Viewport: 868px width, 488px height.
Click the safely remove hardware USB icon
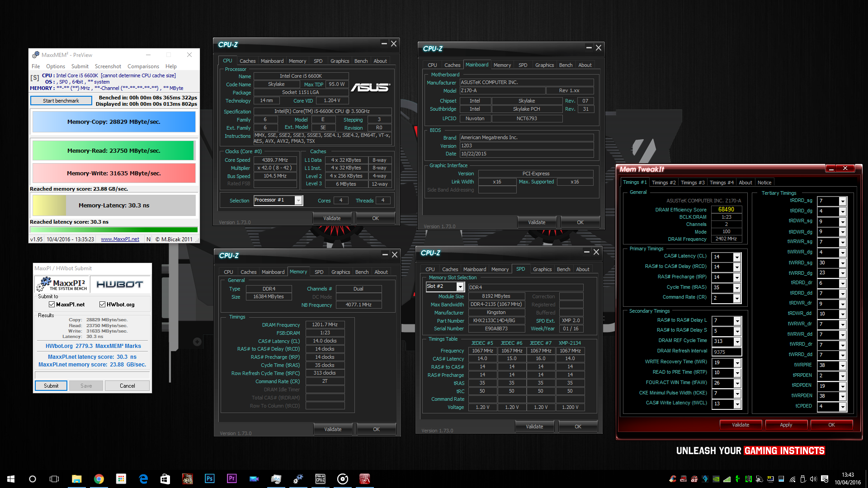tap(803, 479)
